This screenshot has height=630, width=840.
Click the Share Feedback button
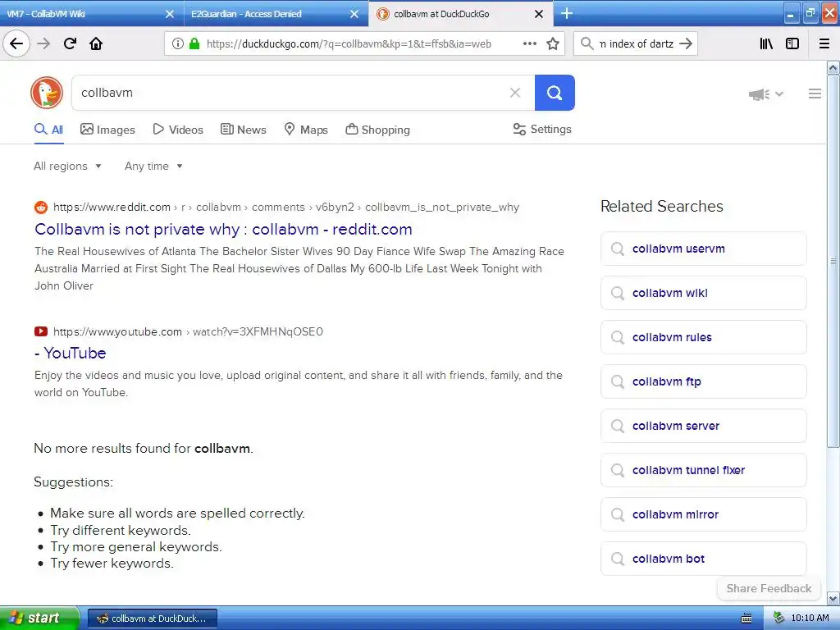768,588
